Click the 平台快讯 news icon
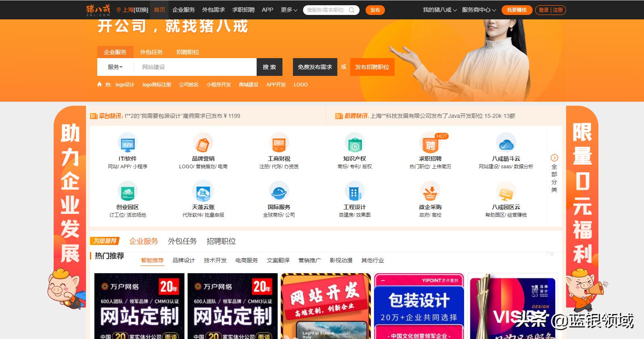The height and width of the screenshot is (339, 644). click(x=94, y=116)
